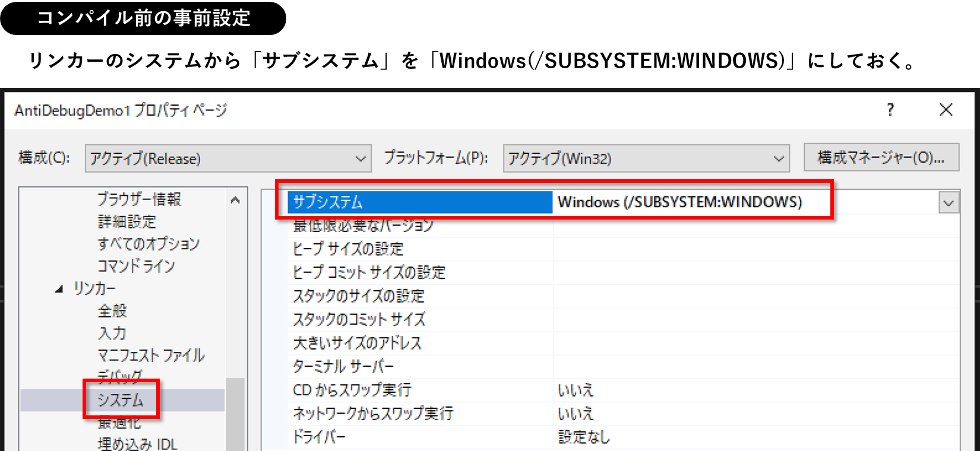Select 入力 under リンカー
This screenshot has width=980, height=451.
point(112,333)
